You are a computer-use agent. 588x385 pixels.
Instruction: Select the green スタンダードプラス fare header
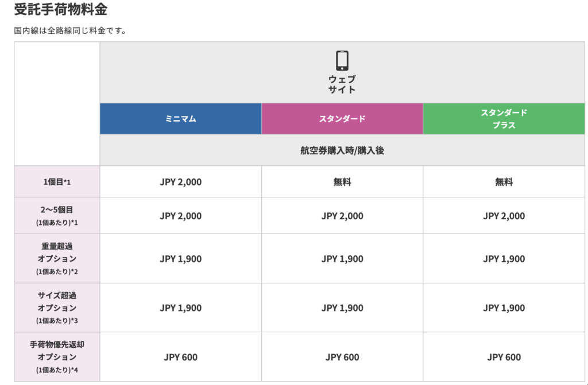[x=504, y=119]
